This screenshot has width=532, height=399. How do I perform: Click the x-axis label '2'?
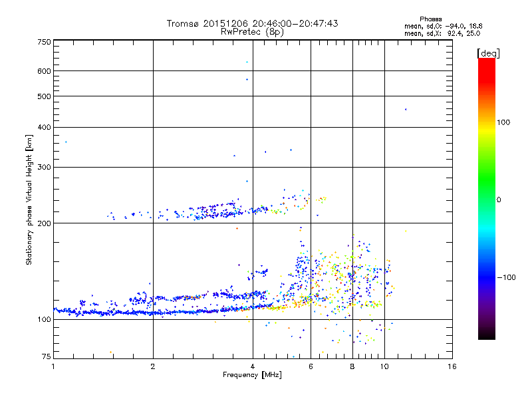(x=153, y=366)
